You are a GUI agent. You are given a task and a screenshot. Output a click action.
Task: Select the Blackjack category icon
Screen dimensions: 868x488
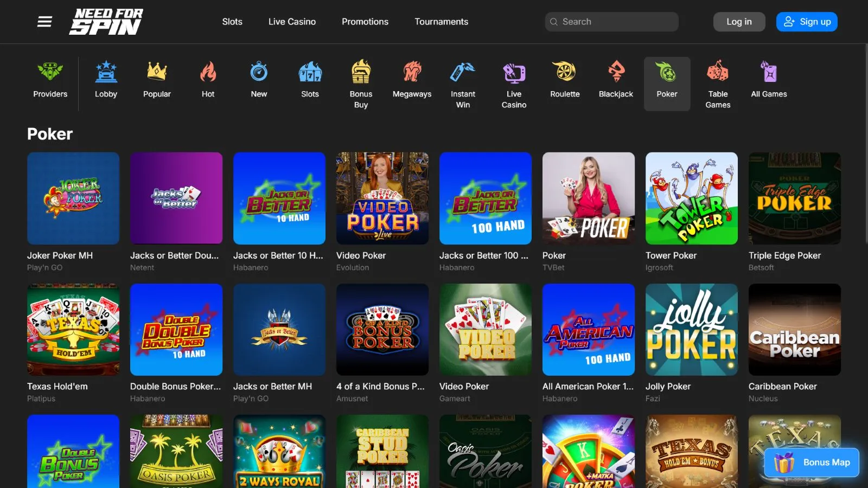click(616, 72)
